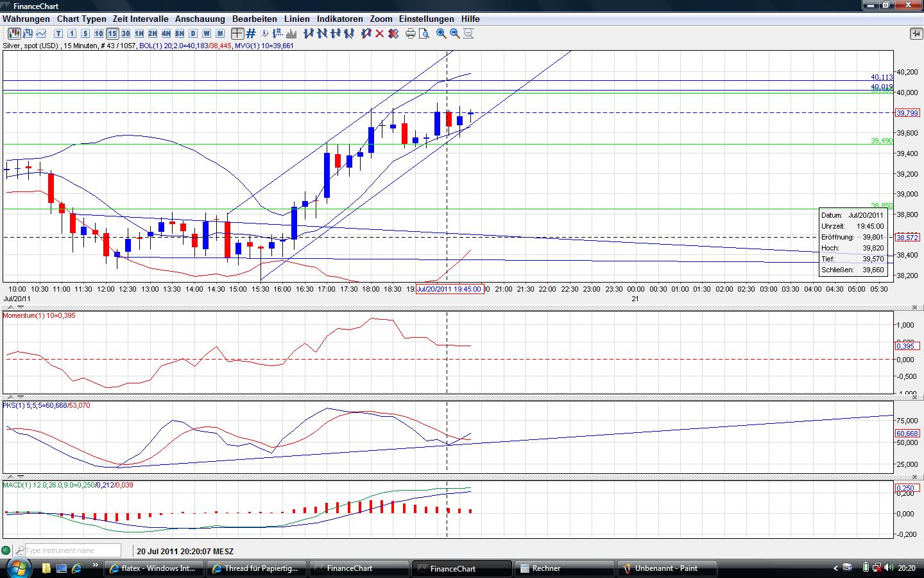Open print preview icon

(424, 33)
